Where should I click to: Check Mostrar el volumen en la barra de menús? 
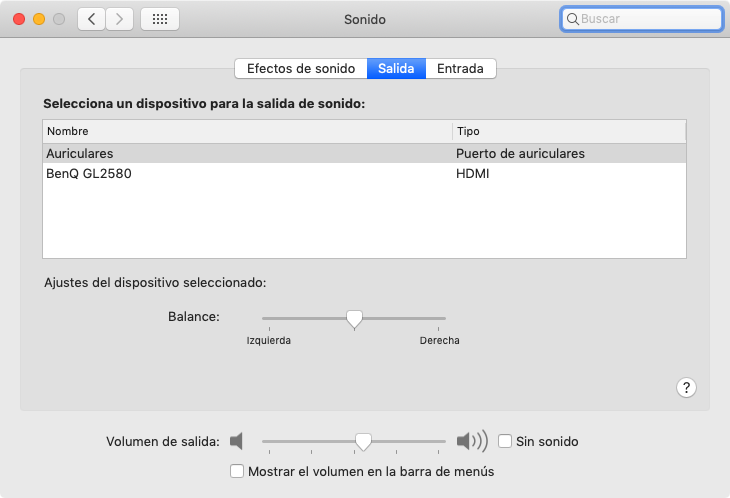pyautogui.click(x=237, y=471)
